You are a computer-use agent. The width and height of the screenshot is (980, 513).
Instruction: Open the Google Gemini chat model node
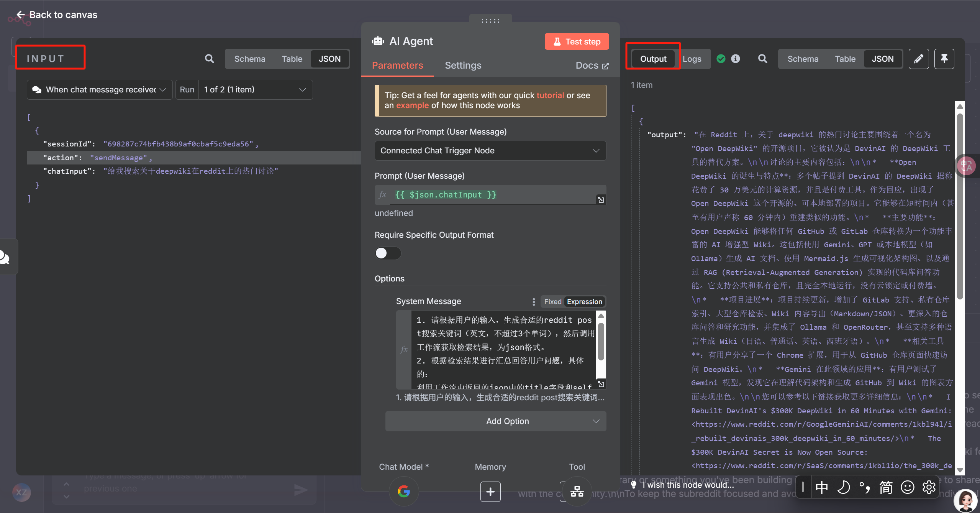click(403, 491)
